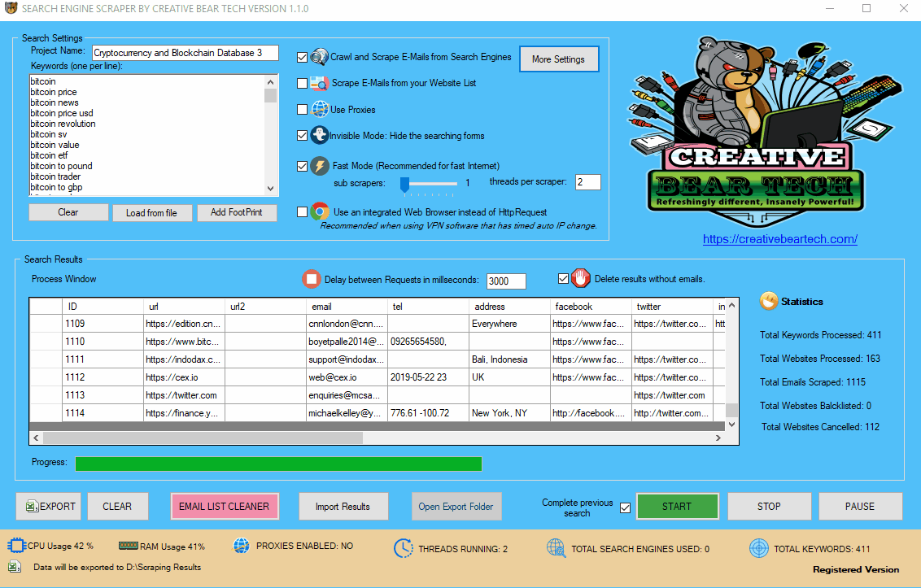The height and width of the screenshot is (588, 921).
Task: Select the email column header
Action: click(347, 306)
